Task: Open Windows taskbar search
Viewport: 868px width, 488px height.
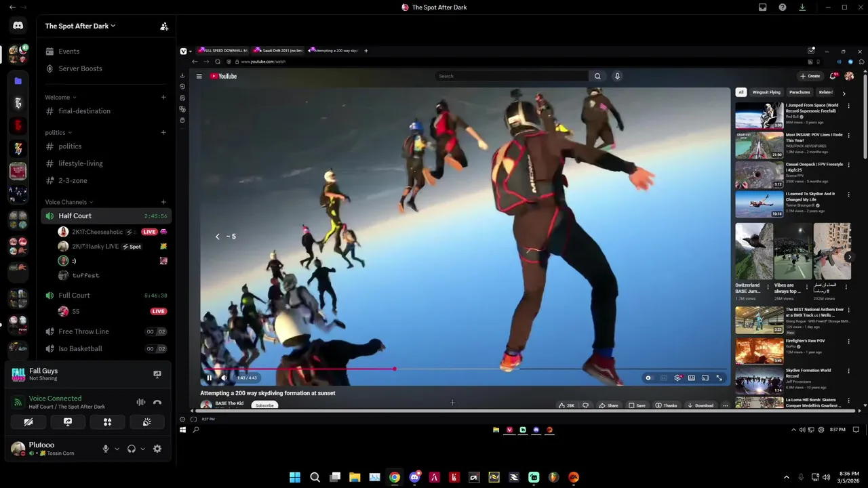Action: [315, 477]
